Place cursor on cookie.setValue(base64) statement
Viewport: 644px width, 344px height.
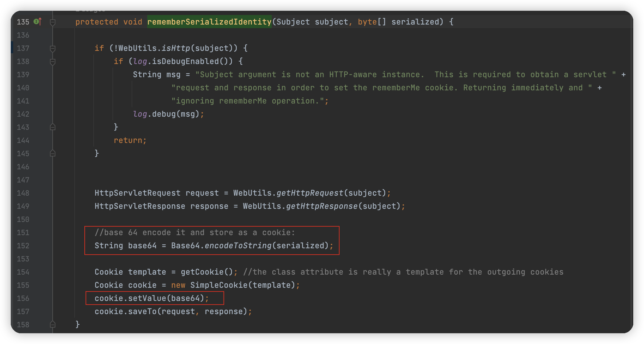click(150, 298)
